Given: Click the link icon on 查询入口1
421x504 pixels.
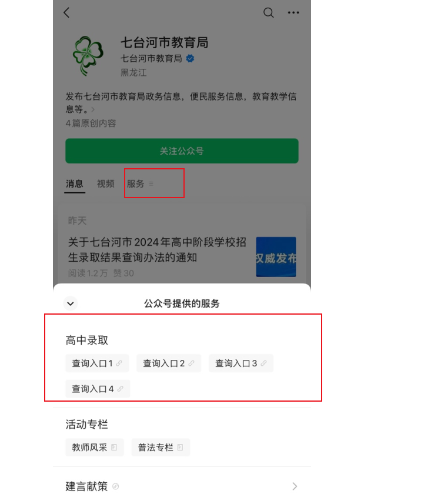Looking at the screenshot, I should pyautogui.click(x=119, y=363).
